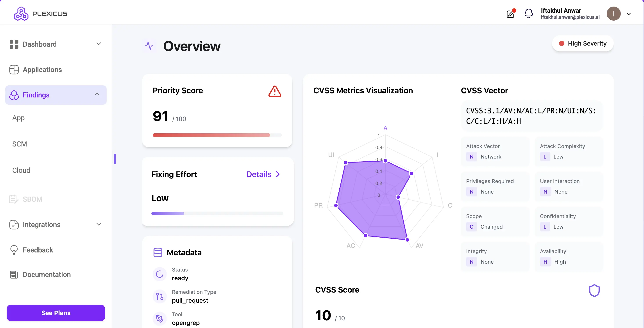This screenshot has height=328, width=644.
Task: Click the Metadata database icon
Action: [x=158, y=252]
